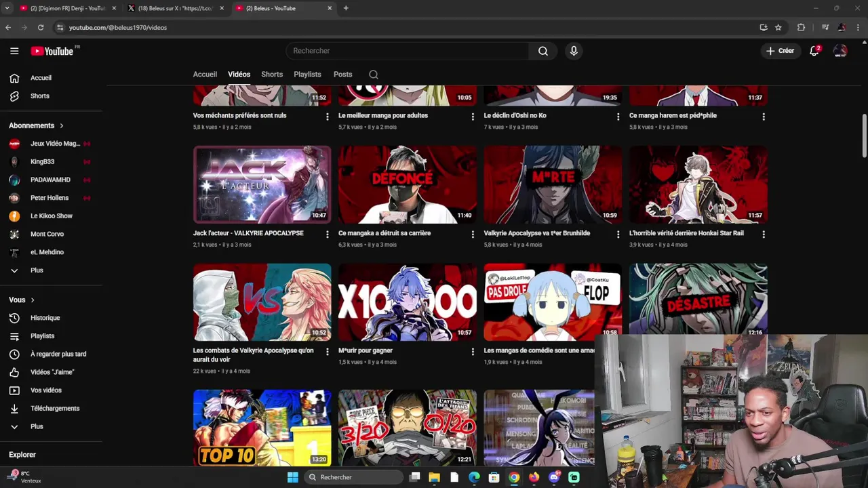Open the X10 000 video thumbnail
This screenshot has height=488, width=868.
[x=408, y=302]
